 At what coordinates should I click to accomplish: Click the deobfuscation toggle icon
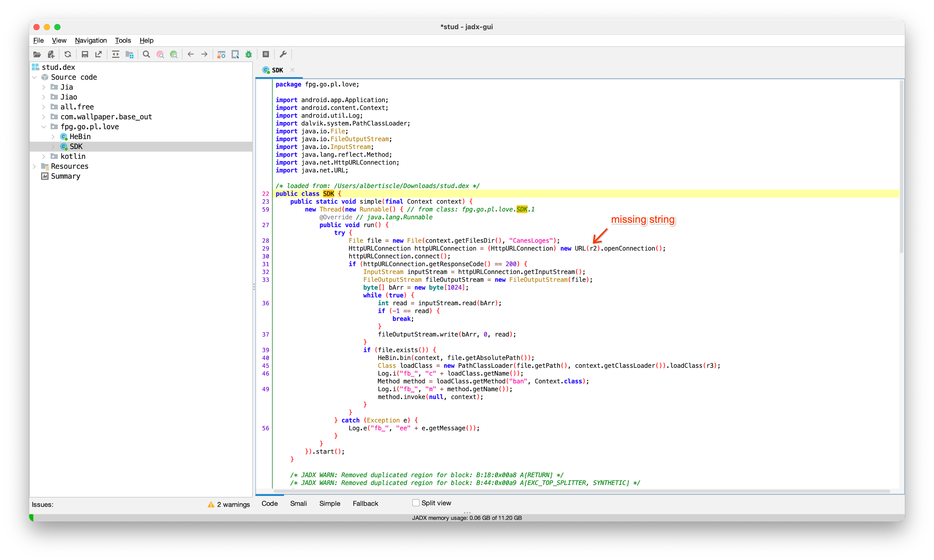221,54
